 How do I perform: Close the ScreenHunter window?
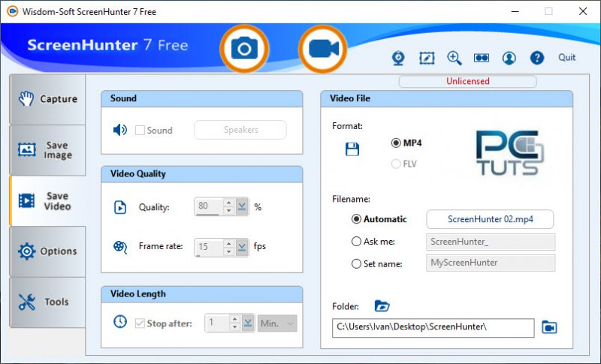(583, 11)
